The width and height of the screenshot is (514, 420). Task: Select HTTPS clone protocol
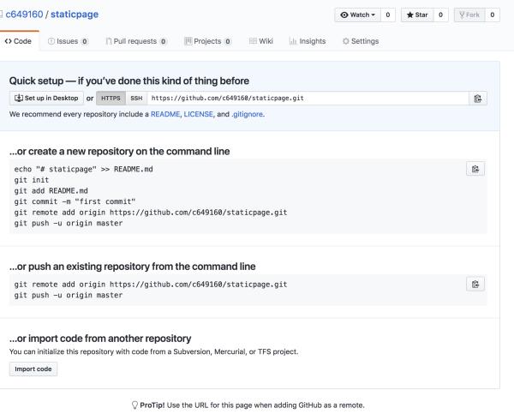point(111,98)
